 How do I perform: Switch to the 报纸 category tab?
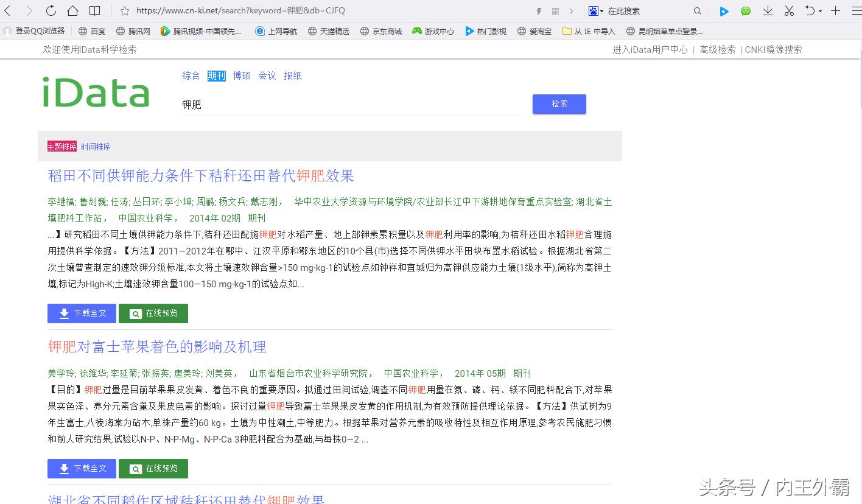point(293,75)
